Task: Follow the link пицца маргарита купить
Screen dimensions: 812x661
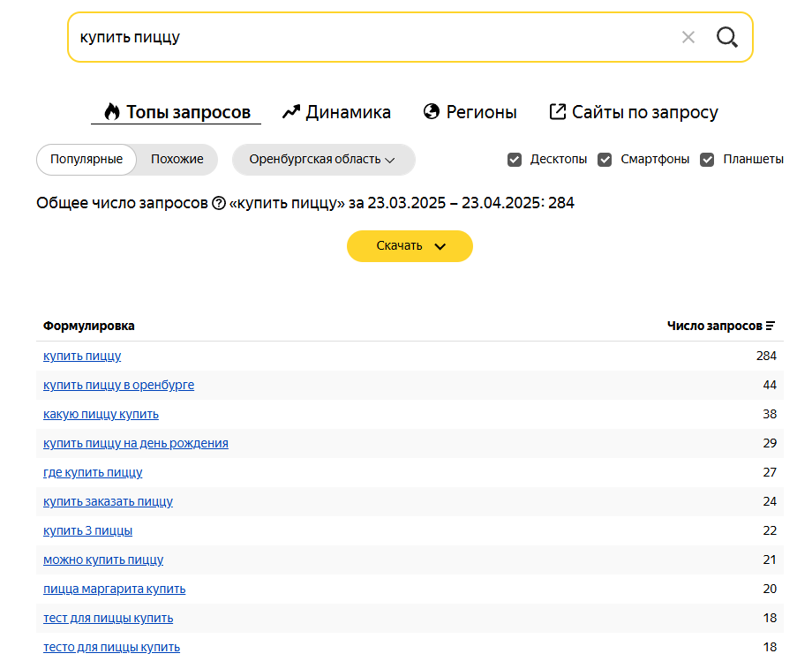Action: tap(115, 589)
